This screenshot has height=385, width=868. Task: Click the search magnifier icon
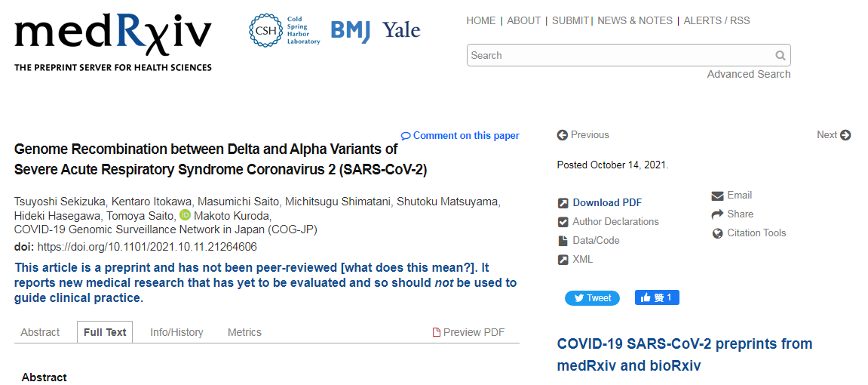[x=781, y=55]
